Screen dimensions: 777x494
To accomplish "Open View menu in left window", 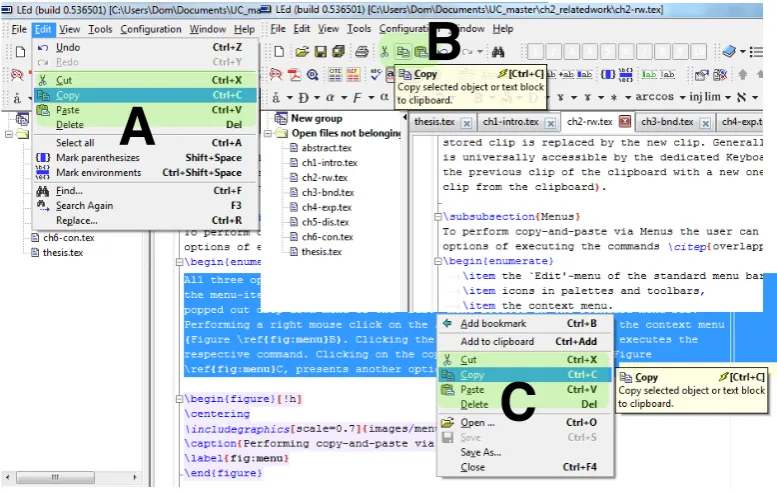I will (69, 29).
